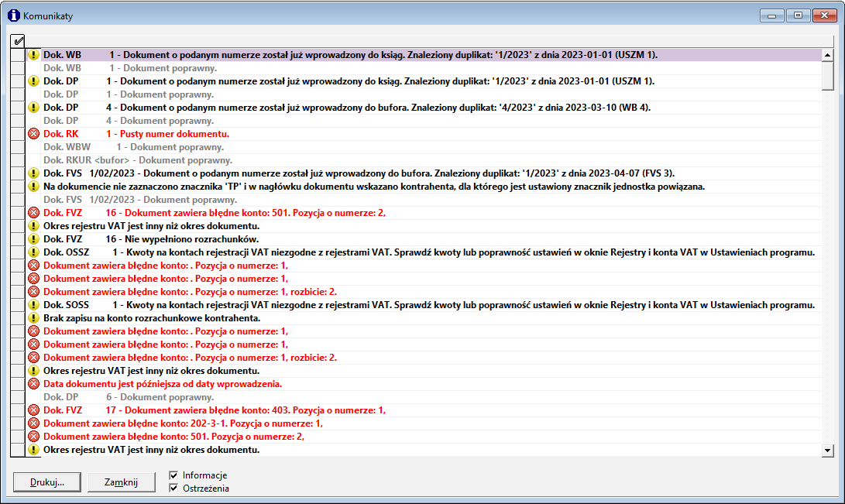Click the error icon for Dok. FVZ 17 błędne konto 403
The width and height of the screenshot is (845, 504).
[33, 410]
